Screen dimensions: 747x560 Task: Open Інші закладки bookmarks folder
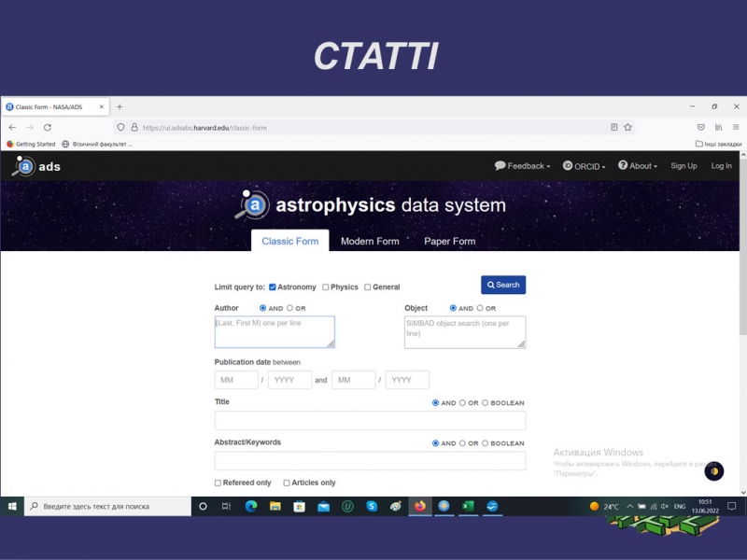click(718, 144)
